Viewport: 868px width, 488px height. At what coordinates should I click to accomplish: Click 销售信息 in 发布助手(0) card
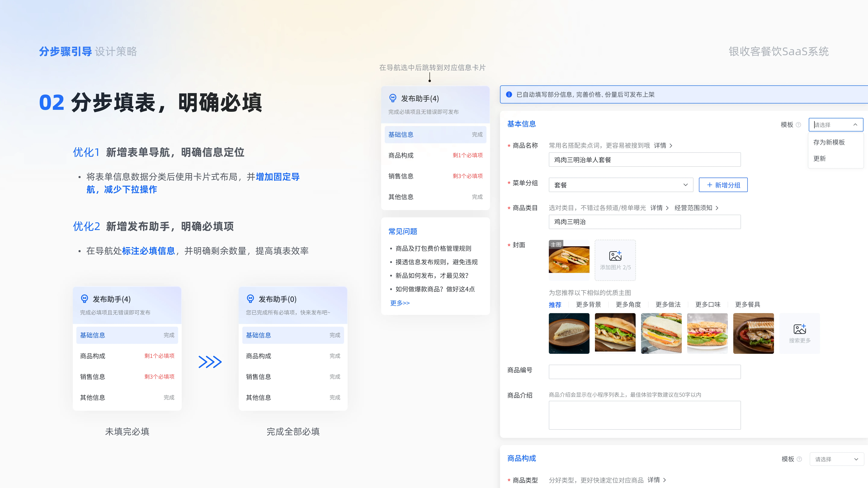(293, 377)
